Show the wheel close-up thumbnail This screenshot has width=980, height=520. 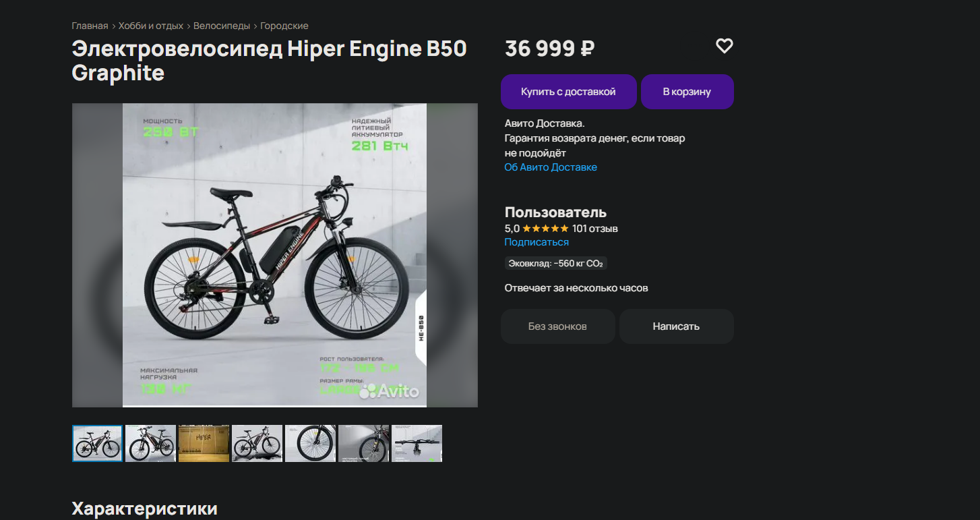click(x=310, y=443)
